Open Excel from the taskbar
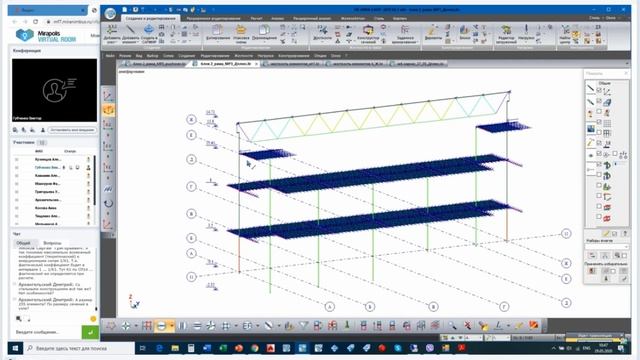The image size is (640, 360). coord(223,348)
